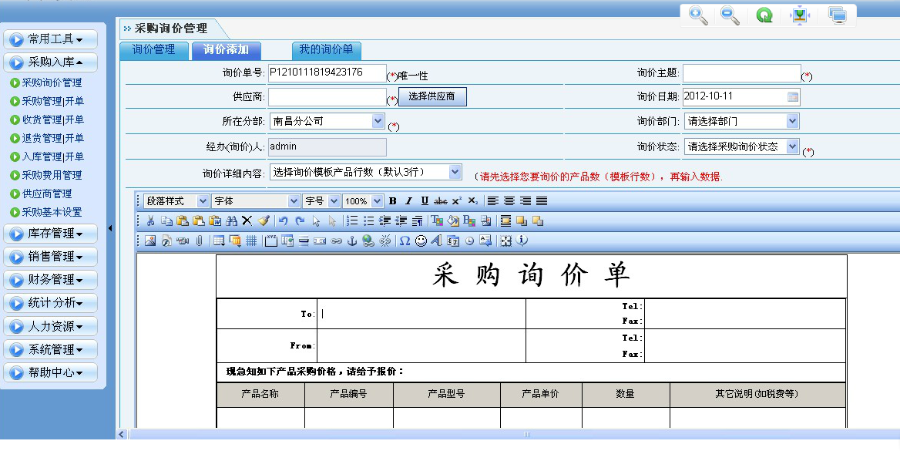
Task: Click the fit-to-window image icon
Action: [800, 15]
